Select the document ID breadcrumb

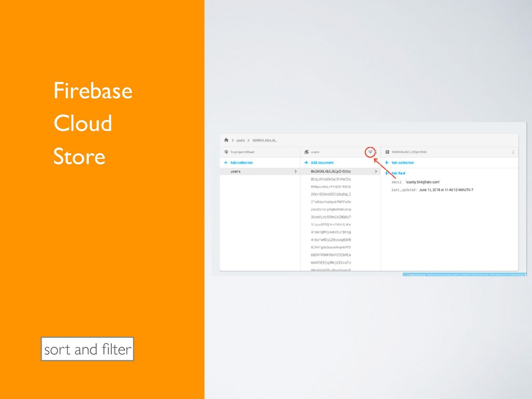[264, 140]
